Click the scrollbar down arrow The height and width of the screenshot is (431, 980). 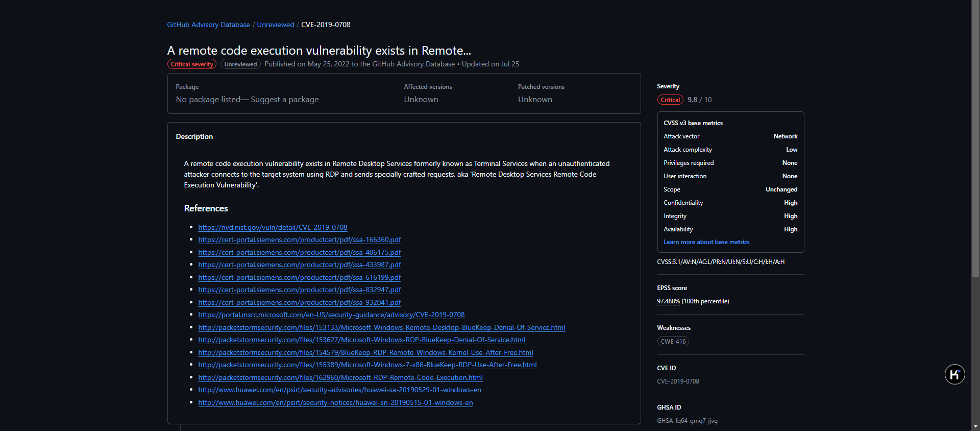pos(975,426)
